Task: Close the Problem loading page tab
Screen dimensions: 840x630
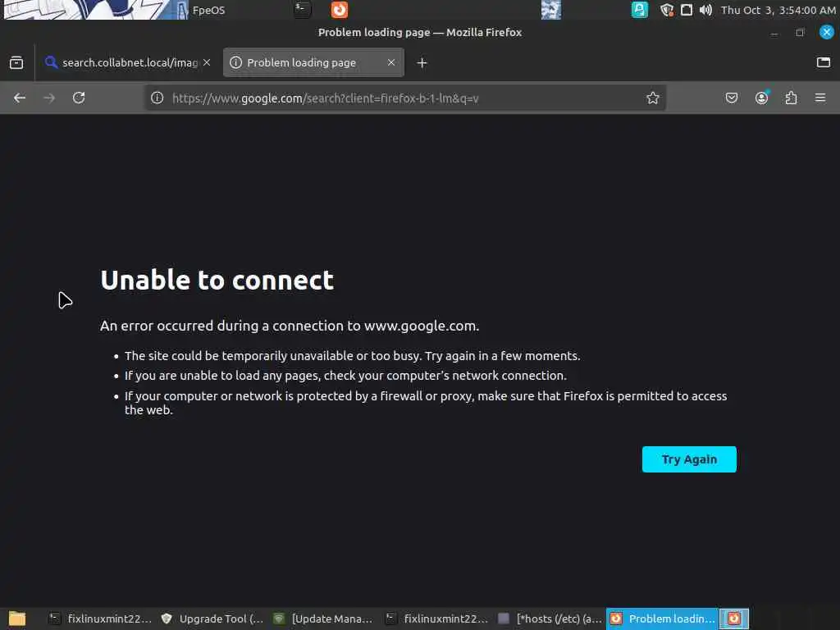Action: pyautogui.click(x=391, y=62)
